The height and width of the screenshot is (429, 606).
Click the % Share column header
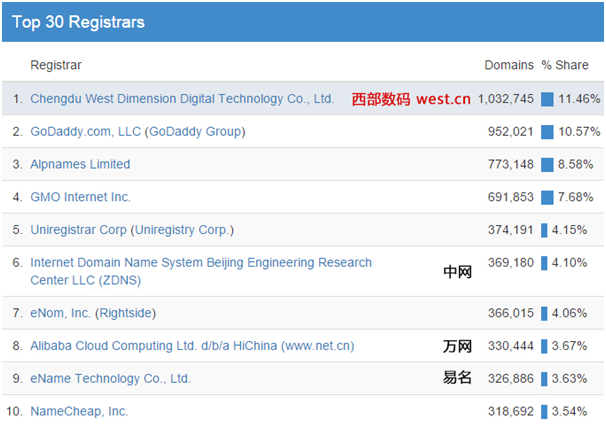(x=565, y=65)
